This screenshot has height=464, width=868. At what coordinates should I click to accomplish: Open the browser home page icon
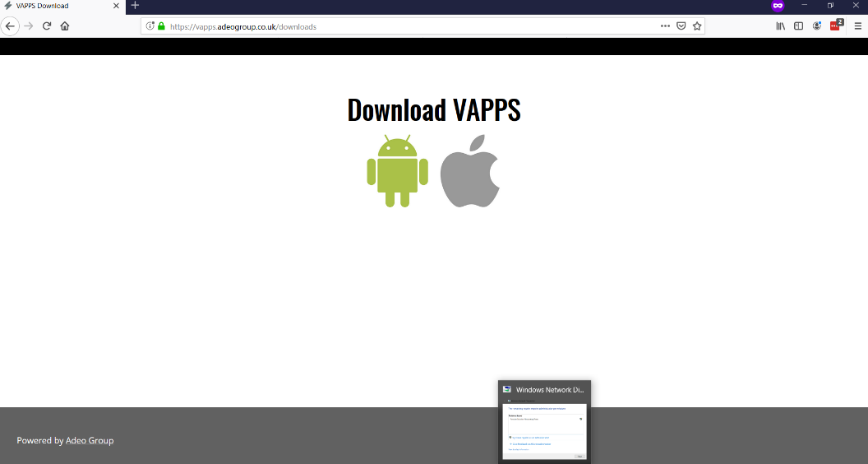65,26
